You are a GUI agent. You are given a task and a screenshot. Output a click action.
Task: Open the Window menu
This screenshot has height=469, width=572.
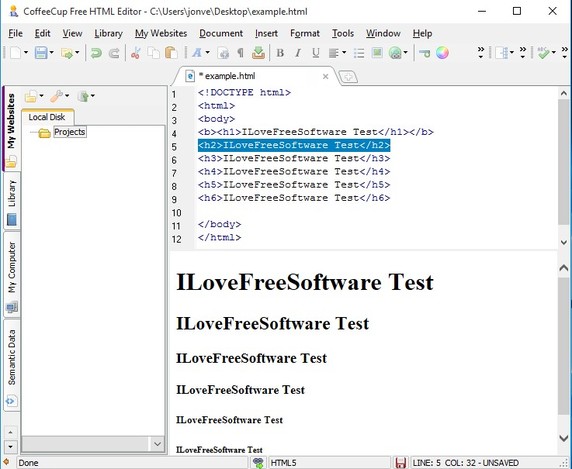pos(383,34)
